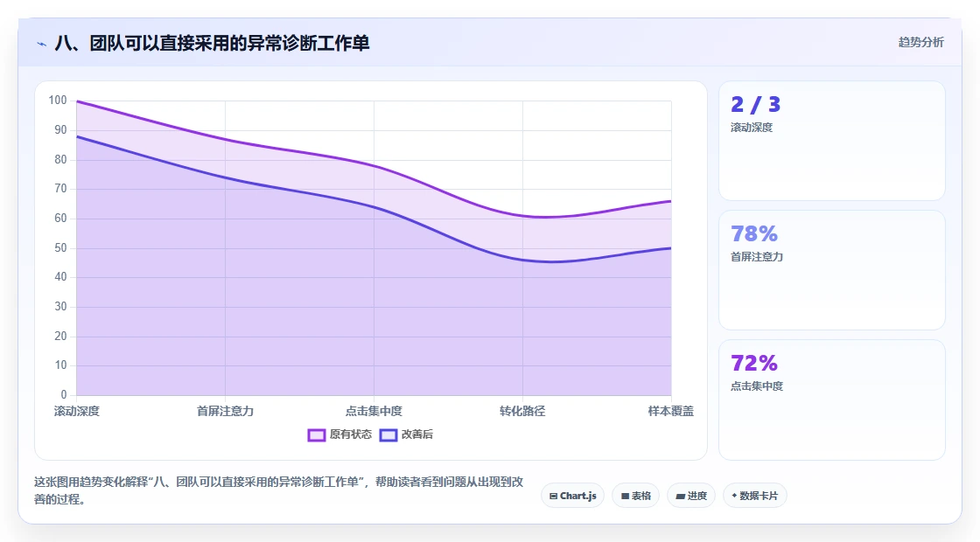The image size is (980, 542).
Task: Click the 原有状态 legend text
Action: [351, 434]
